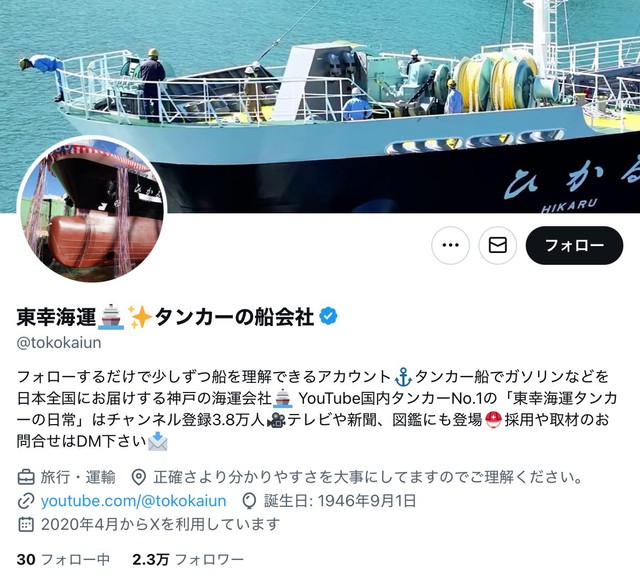640x579 pixels.
Task: Open the round ship profile picture
Action: [92, 209]
